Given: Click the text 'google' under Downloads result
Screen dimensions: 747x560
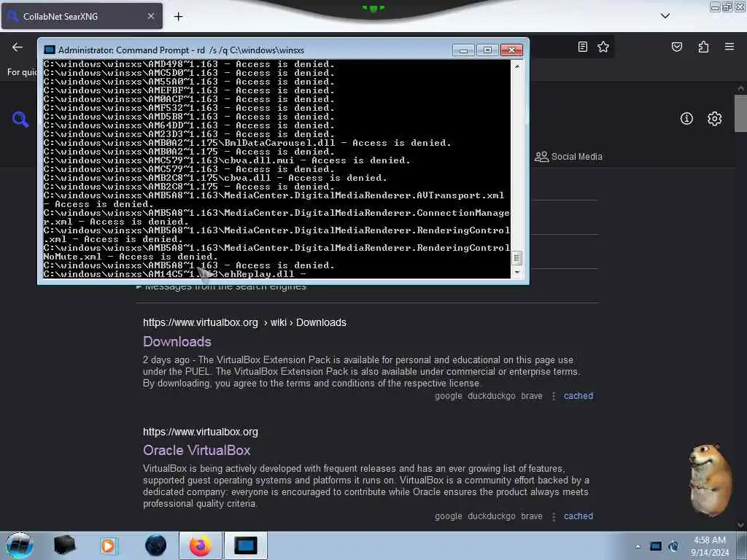Looking at the screenshot, I should click(449, 396).
